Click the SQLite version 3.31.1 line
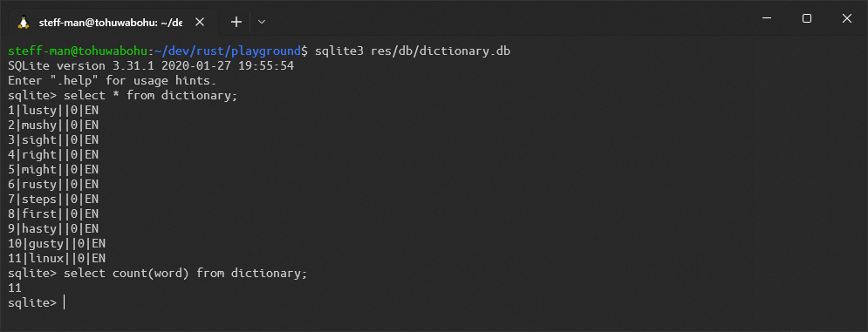The image size is (868, 332). tap(151, 66)
